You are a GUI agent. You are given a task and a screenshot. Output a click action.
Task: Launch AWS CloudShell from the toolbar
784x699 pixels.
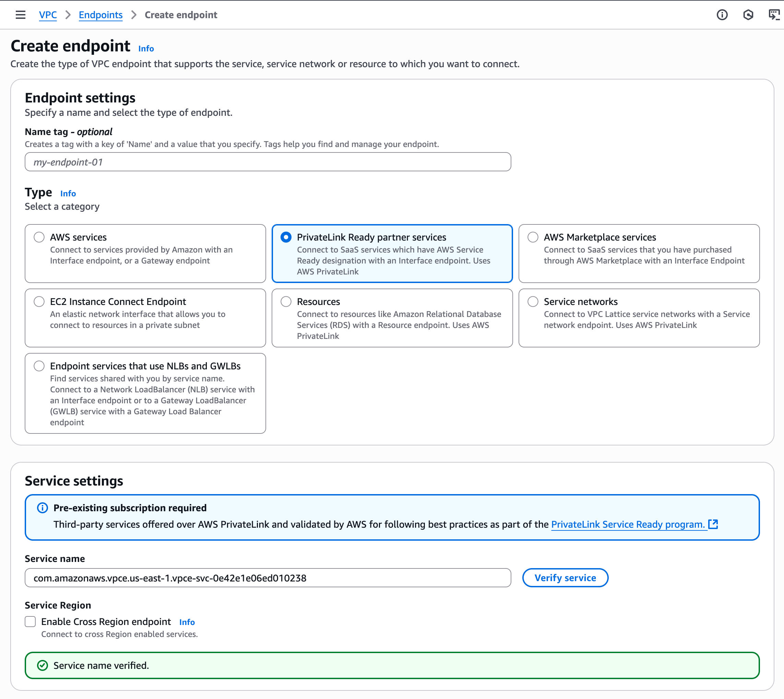point(775,15)
